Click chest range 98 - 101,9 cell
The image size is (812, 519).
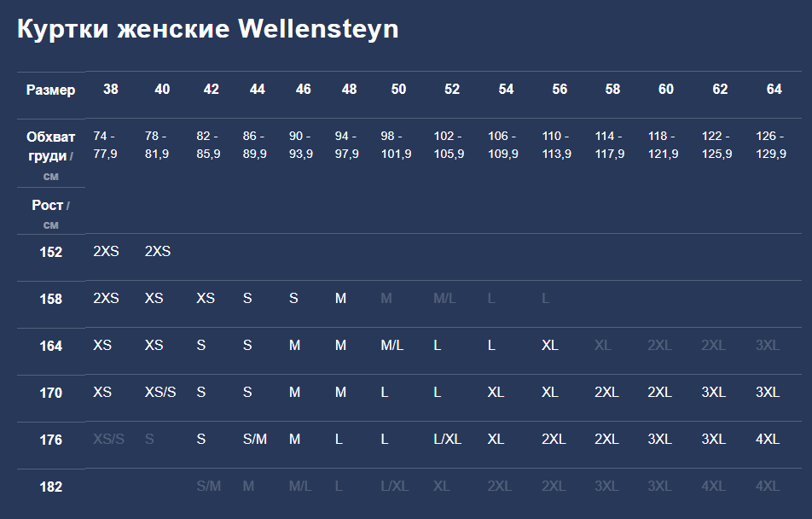tap(396, 144)
